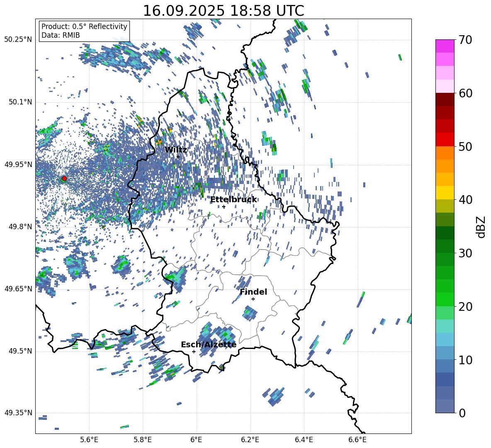The width and height of the screenshot is (491, 448).
Task: Click the 10 value on the colorbar
Action: tap(465, 360)
